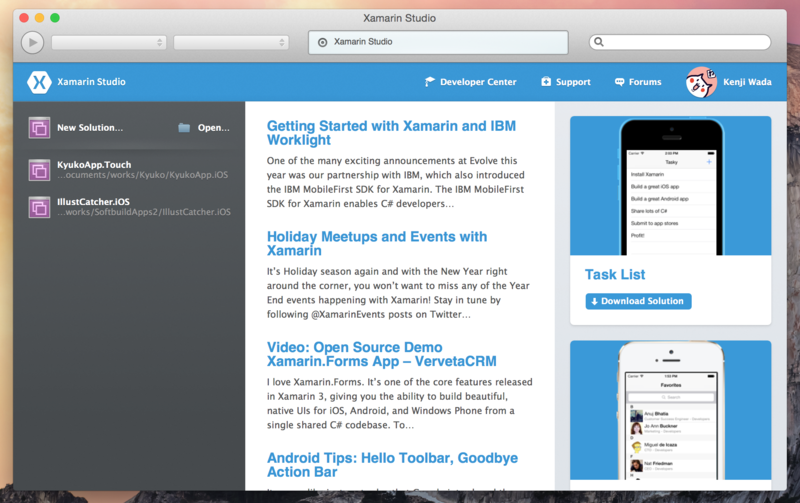
Task: Click the Task List sample title
Action: [x=615, y=275]
